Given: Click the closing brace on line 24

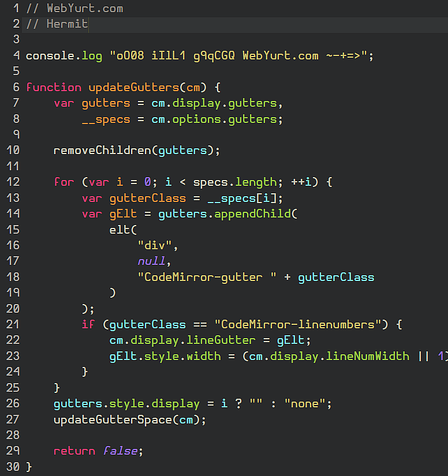Looking at the screenshot, I should click(85, 372).
